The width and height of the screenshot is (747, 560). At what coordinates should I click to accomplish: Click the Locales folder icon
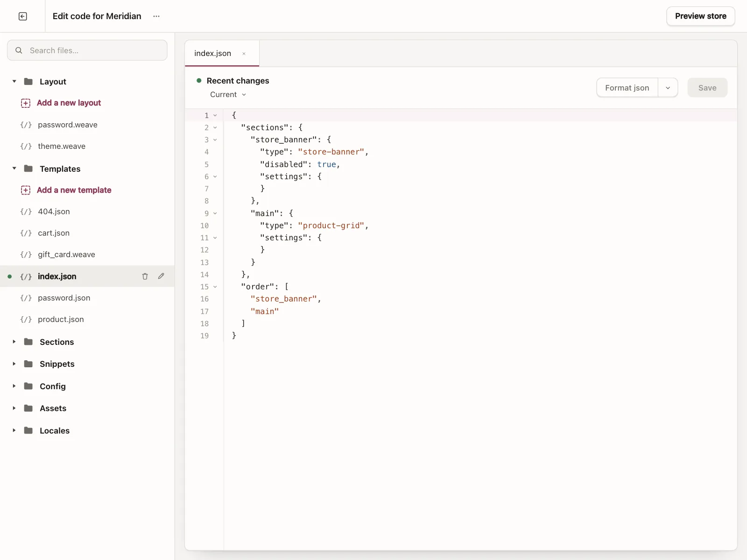28,430
